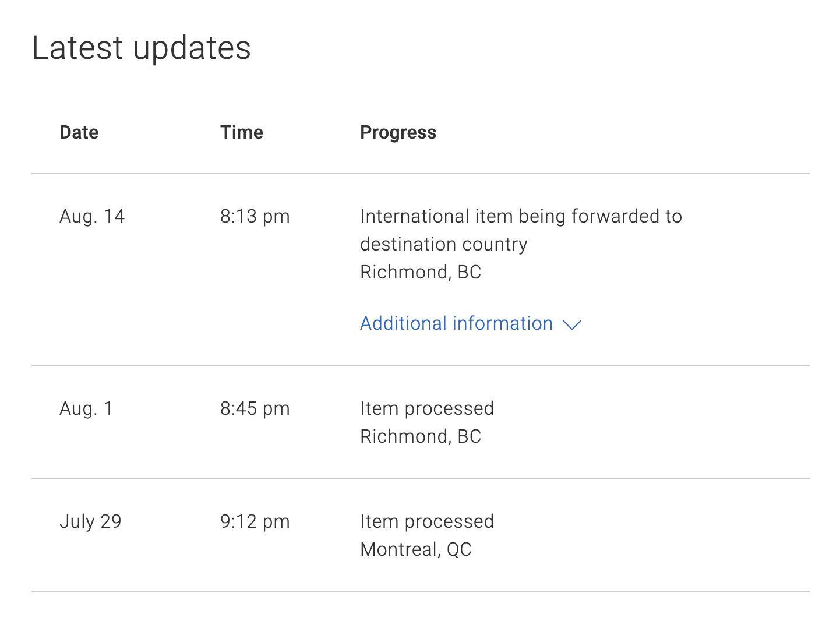Click the International item being forwarded text
Screen dimensions: 840x628
(x=521, y=217)
